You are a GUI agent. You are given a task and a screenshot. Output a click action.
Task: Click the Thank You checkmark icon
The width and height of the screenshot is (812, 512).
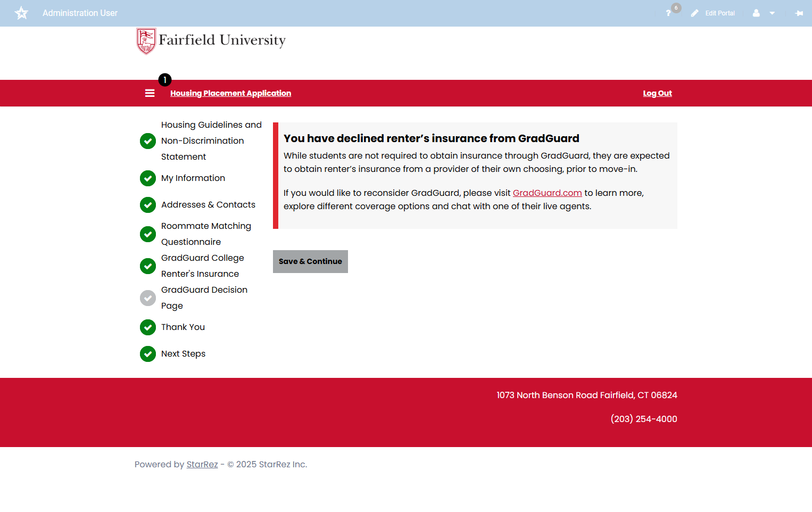[148, 327]
